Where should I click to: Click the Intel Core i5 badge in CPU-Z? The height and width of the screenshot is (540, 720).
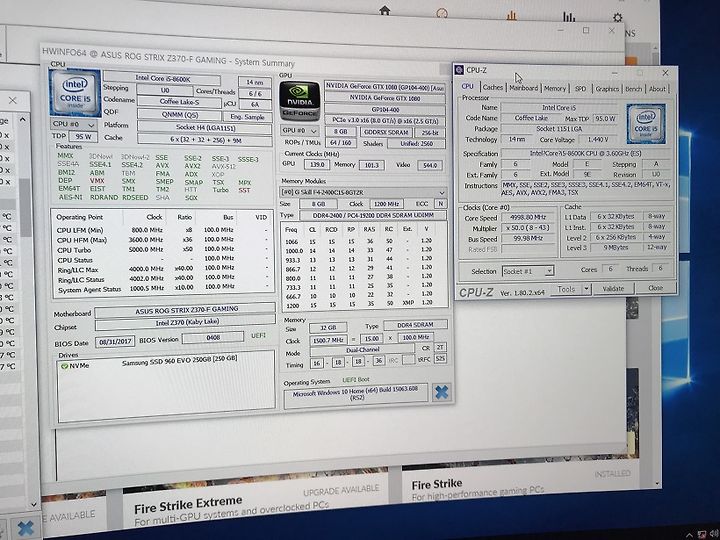[646, 123]
